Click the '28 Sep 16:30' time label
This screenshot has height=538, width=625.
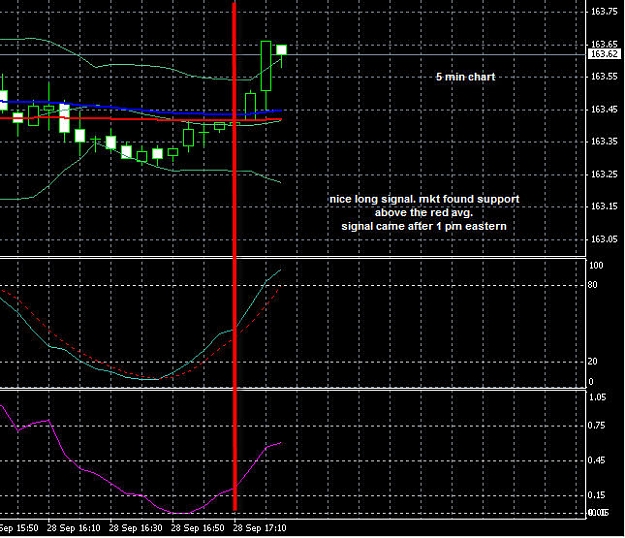(136, 528)
